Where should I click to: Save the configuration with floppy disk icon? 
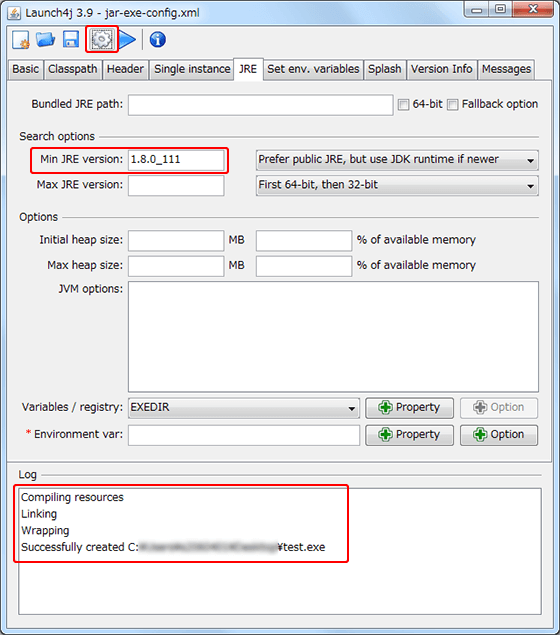tap(71, 40)
